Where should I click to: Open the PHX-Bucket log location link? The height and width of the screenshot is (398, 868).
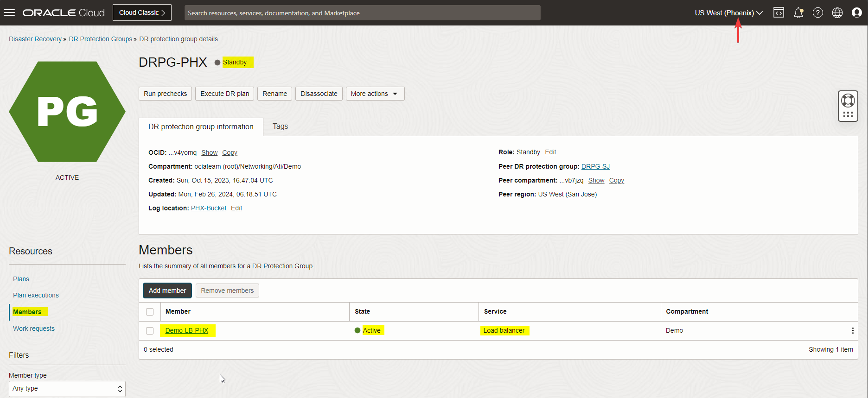(209, 208)
